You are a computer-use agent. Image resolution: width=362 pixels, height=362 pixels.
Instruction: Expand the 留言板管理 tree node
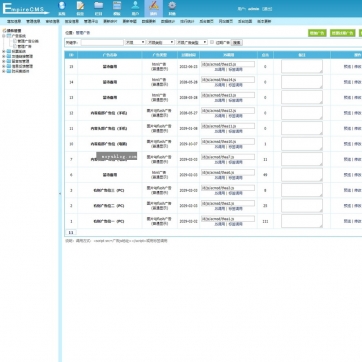point(4,61)
